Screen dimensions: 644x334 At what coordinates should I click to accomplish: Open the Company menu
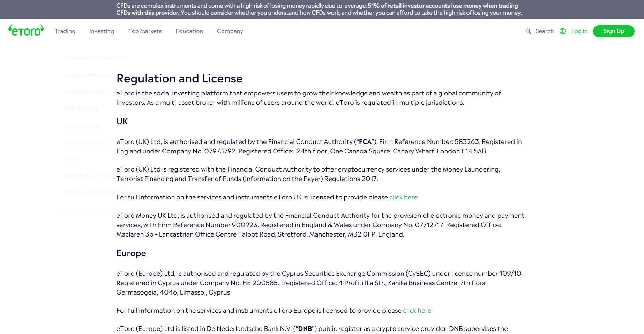[x=230, y=31]
